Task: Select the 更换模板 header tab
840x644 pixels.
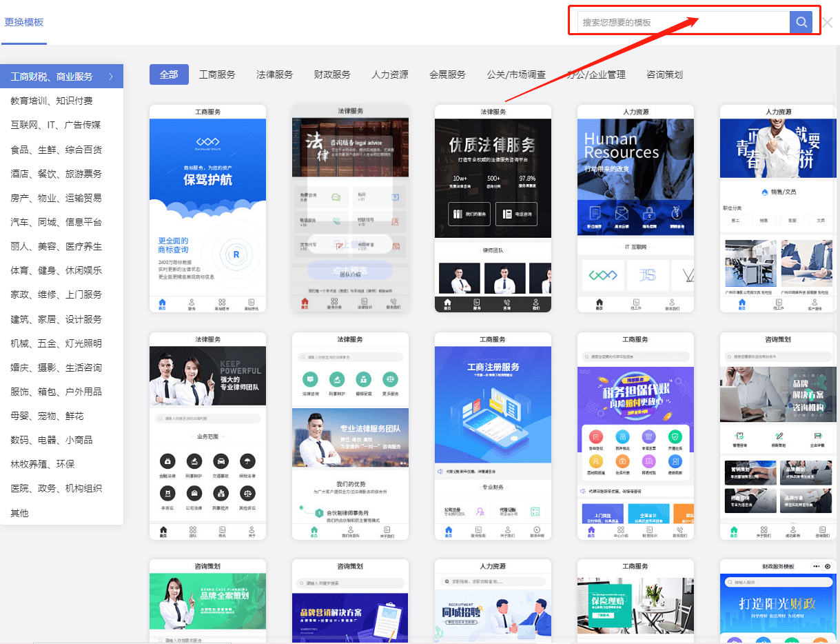Action: (23, 22)
